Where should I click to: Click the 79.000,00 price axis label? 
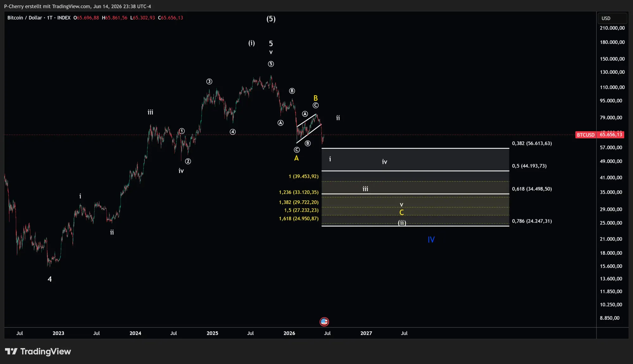(611, 118)
